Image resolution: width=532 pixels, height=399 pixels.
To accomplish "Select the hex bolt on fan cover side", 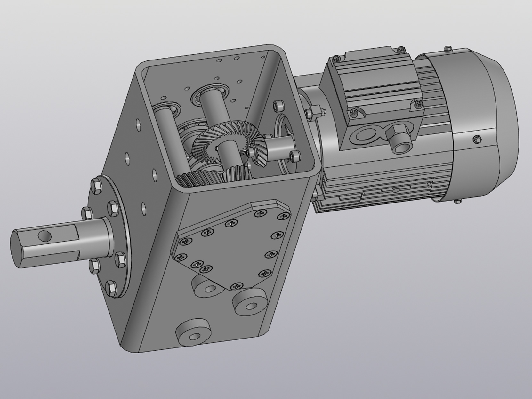I will (477, 139).
